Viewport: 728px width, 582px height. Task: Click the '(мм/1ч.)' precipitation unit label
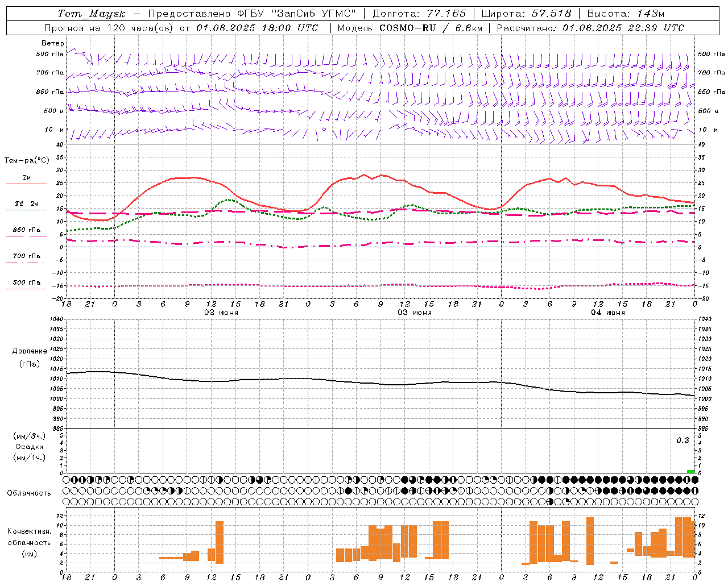(x=30, y=458)
